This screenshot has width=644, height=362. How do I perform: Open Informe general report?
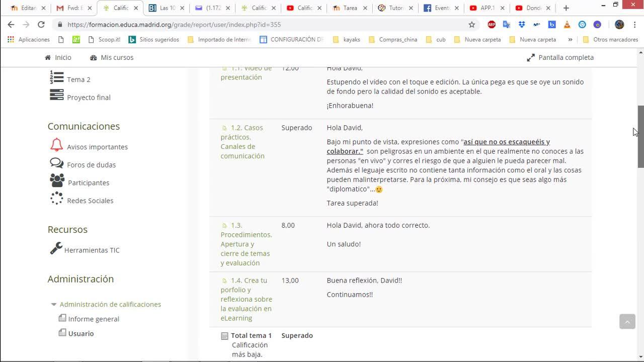[x=94, y=319]
